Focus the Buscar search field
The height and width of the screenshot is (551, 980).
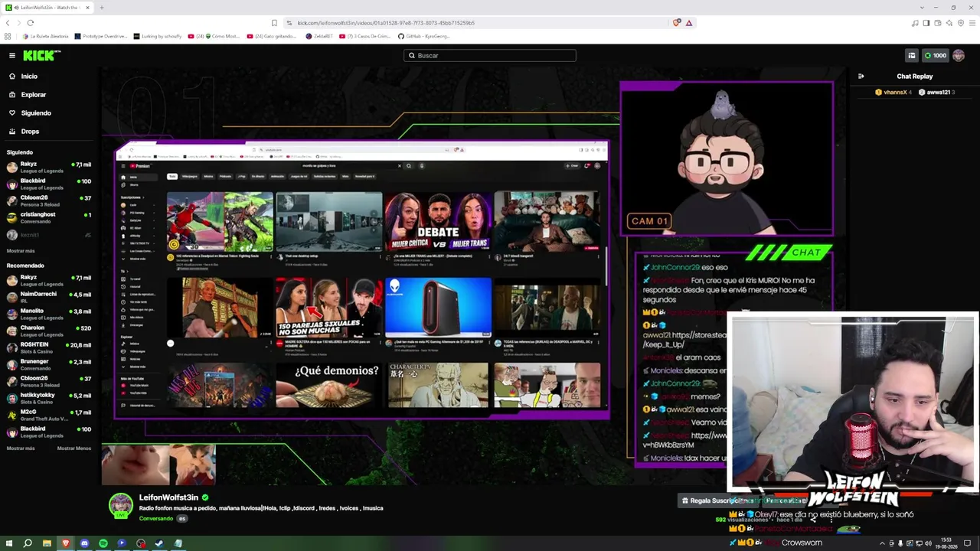(x=490, y=55)
